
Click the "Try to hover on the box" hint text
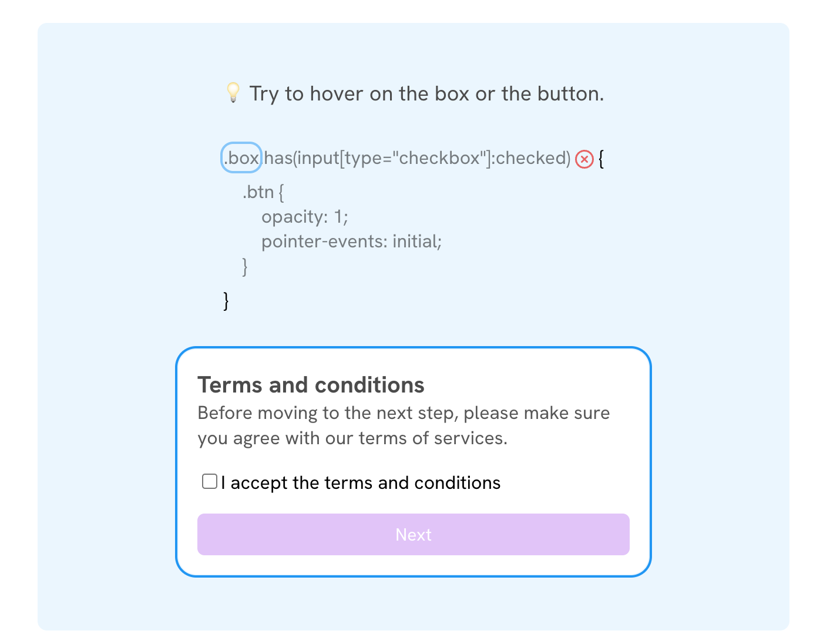426,94
